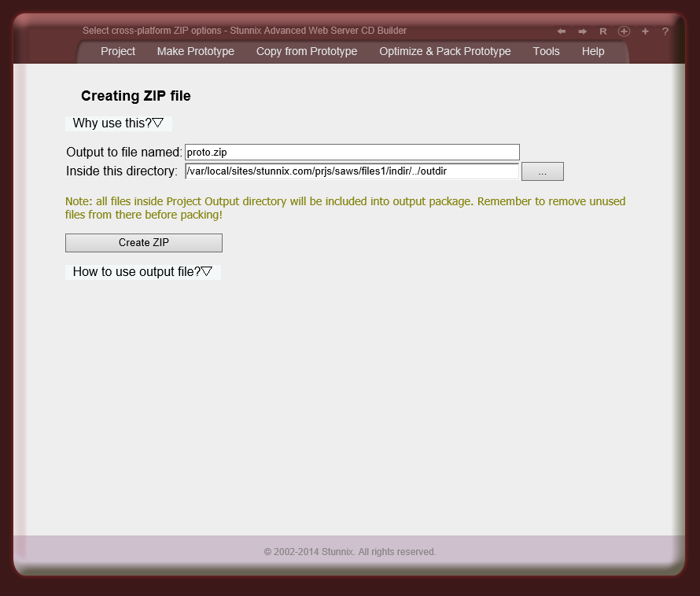Open the Optimize & Pack Prototype menu
Viewport: 700px width, 596px height.
coord(444,51)
